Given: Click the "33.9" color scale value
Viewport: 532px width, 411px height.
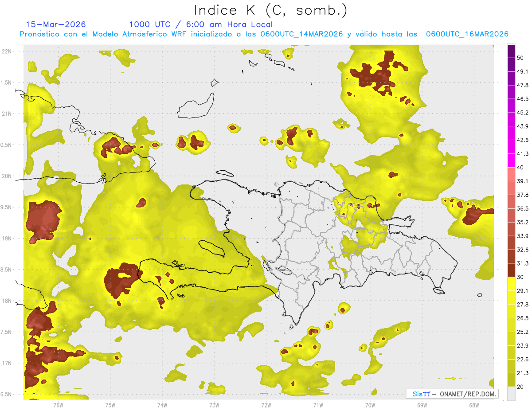Looking at the screenshot, I should point(523,236).
